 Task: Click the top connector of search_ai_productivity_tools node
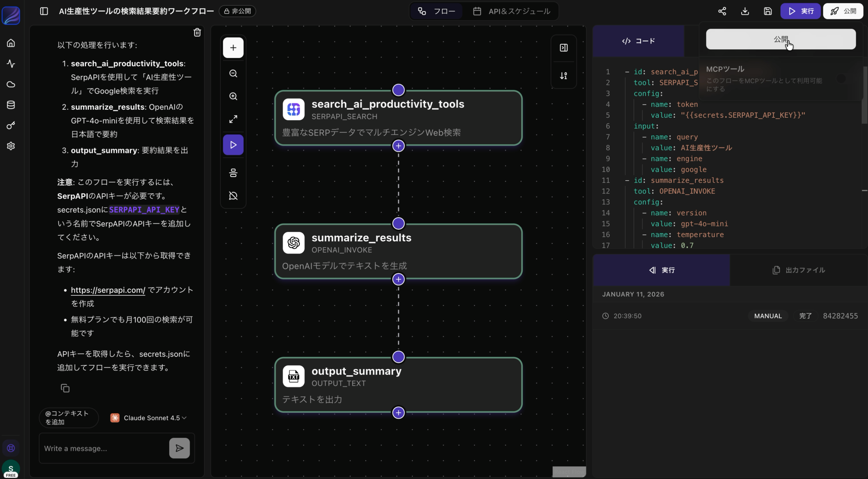(398, 90)
